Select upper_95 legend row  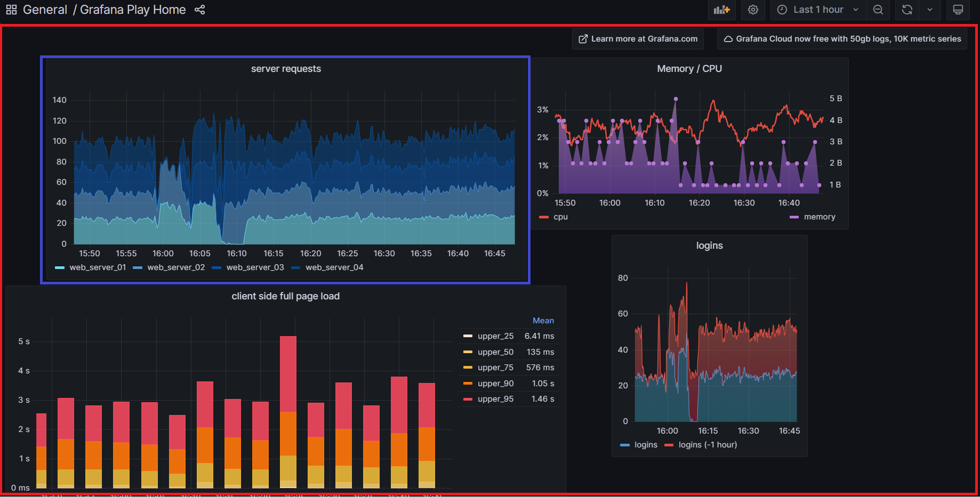pos(509,399)
